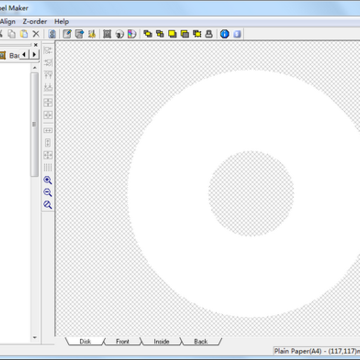Select the zoom out magnifier tool
The width and height of the screenshot is (360, 360).
point(48,193)
